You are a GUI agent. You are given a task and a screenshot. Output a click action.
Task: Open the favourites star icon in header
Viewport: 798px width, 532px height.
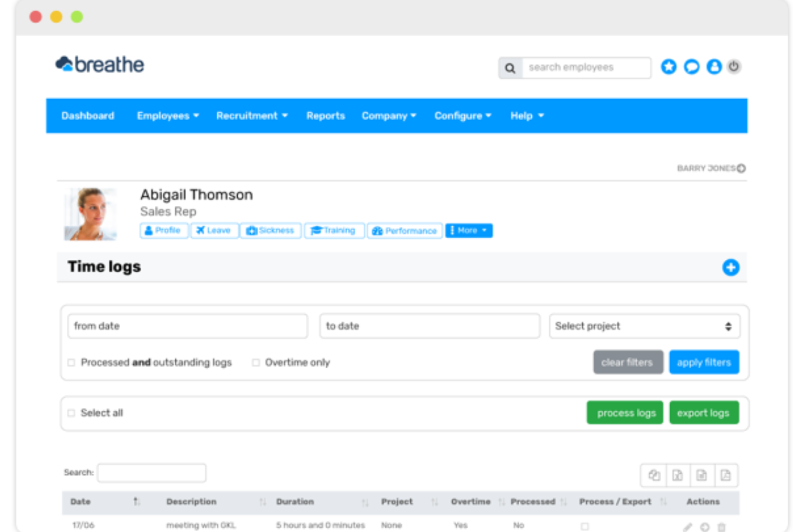[669, 67]
